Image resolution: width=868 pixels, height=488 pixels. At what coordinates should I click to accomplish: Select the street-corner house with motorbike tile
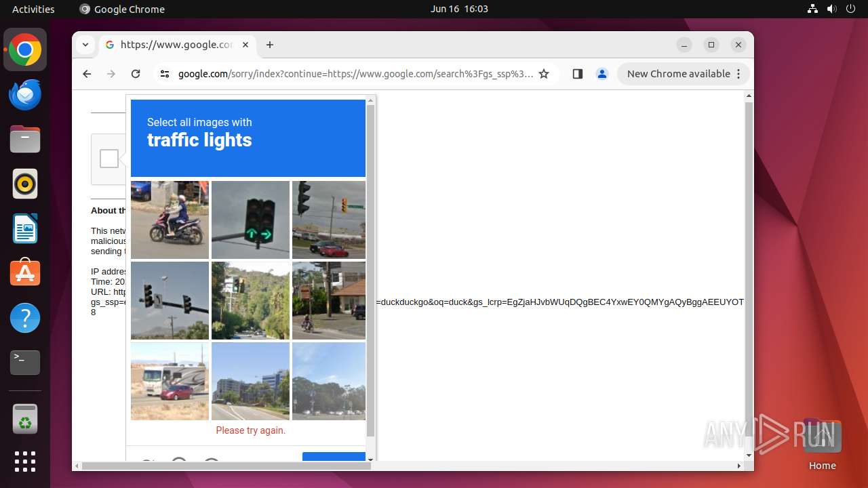[x=329, y=300]
